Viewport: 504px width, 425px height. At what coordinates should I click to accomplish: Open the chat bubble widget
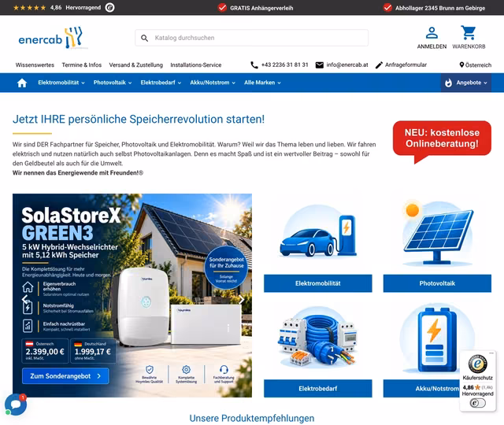click(16, 405)
